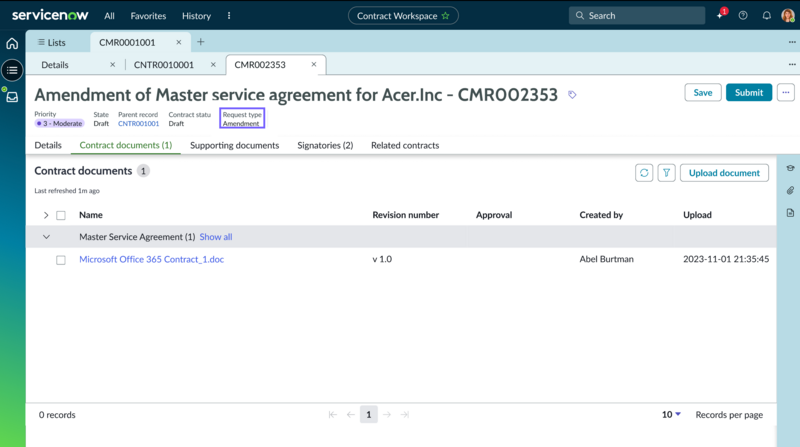
Task: Click the ServiceNow logo
Action: pyautogui.click(x=50, y=15)
